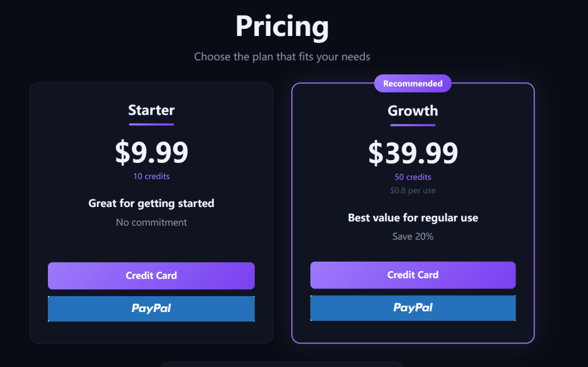588x367 pixels.
Task: Pay for Starter plan with Credit Card
Action: click(x=151, y=276)
